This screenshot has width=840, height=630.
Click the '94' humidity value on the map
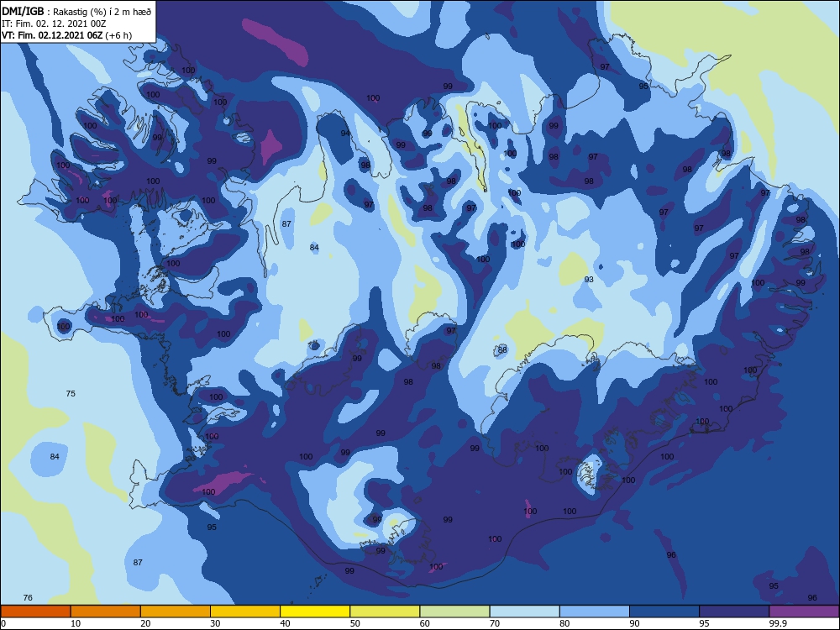345,133
